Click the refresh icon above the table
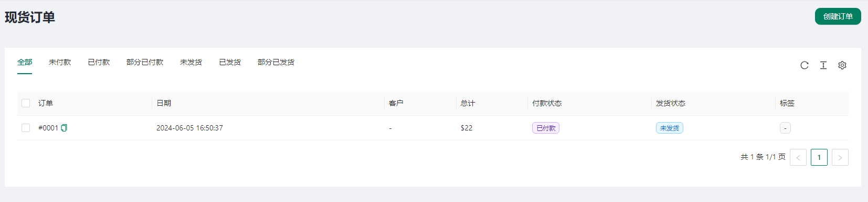 [x=804, y=65]
